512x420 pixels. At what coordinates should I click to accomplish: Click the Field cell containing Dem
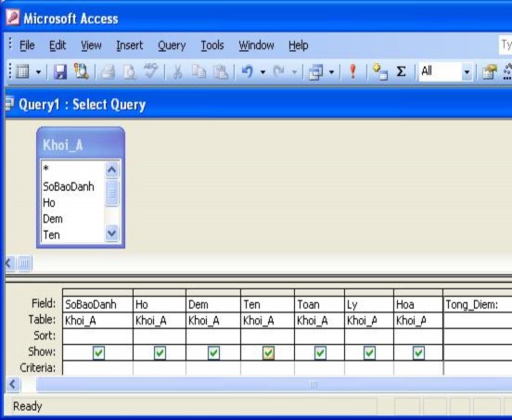[213, 304]
